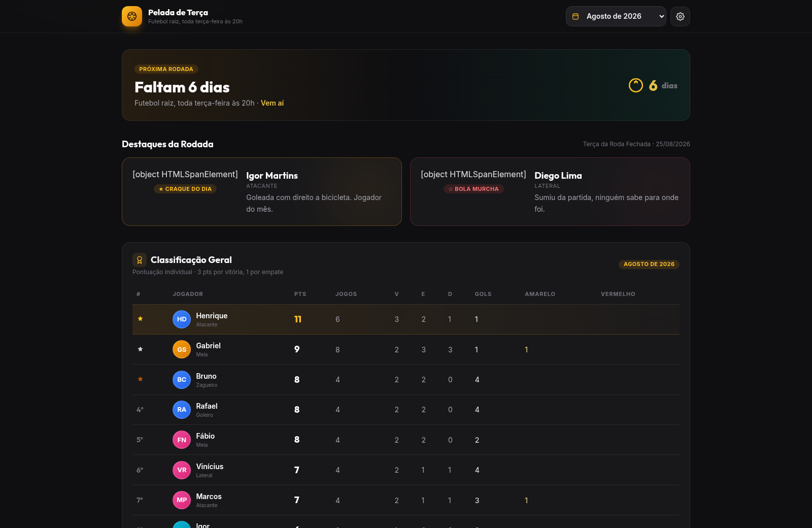Click the Bola Murcha badge

pyautogui.click(x=473, y=189)
